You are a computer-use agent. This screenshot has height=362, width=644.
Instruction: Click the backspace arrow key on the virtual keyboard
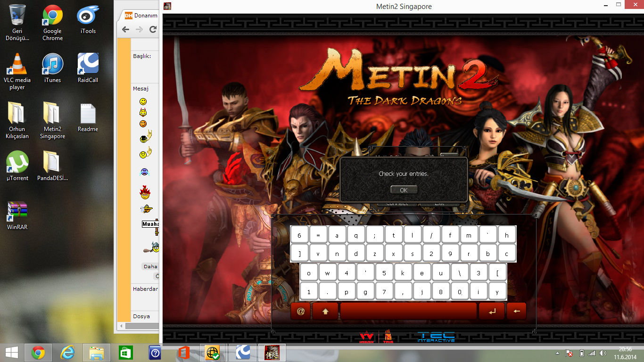[x=517, y=311]
